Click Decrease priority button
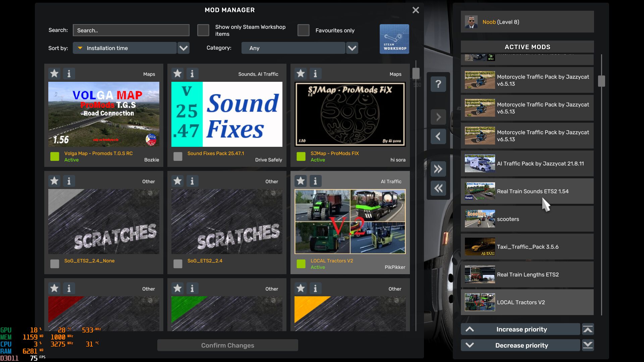Image resolution: width=644 pixels, height=362 pixels. [521, 345]
